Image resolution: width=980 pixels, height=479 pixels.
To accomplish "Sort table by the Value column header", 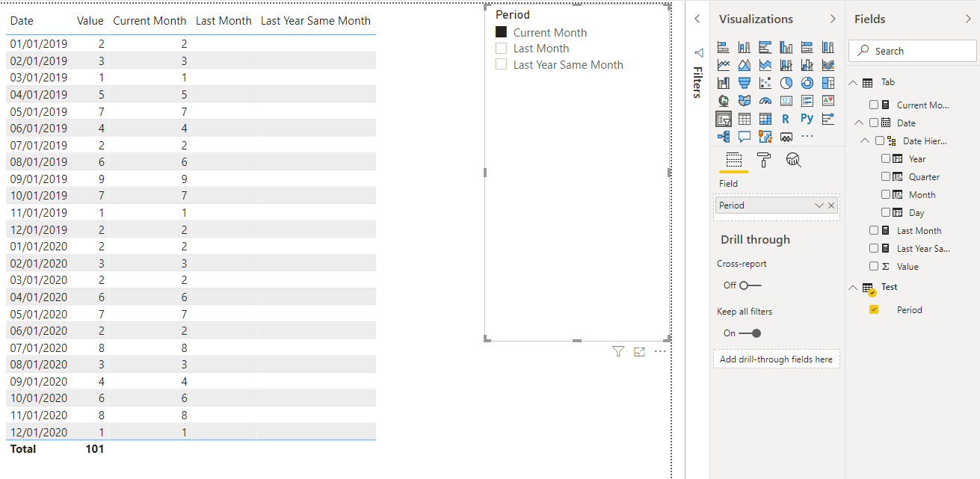I will pyautogui.click(x=90, y=21).
